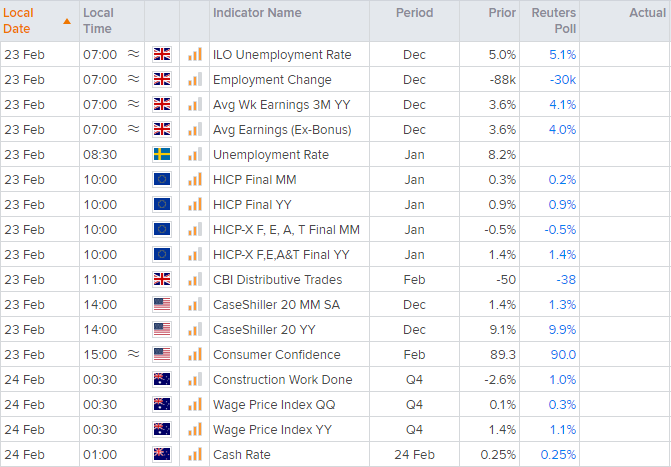Click the importance bars icon for Wage Price Index QQ
Viewport: 671px width, 467px height.
[194, 405]
